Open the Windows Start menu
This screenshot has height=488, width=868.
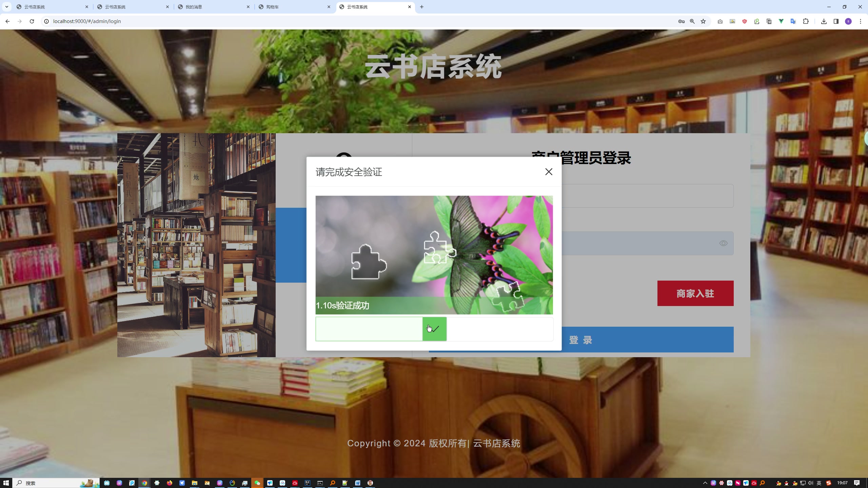(6, 483)
